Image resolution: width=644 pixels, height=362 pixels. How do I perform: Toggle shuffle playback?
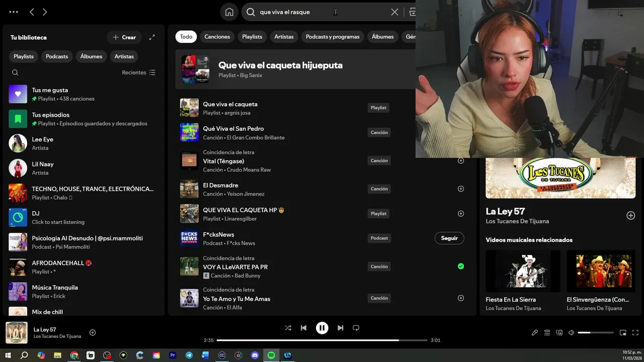[x=288, y=328]
